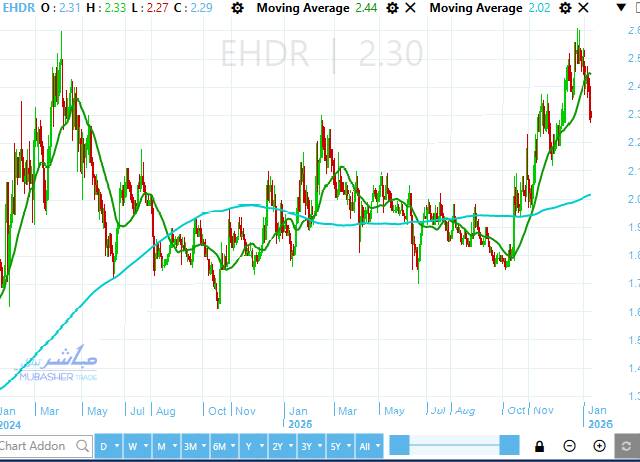Expand the M monthly interval dropdown

(163, 446)
